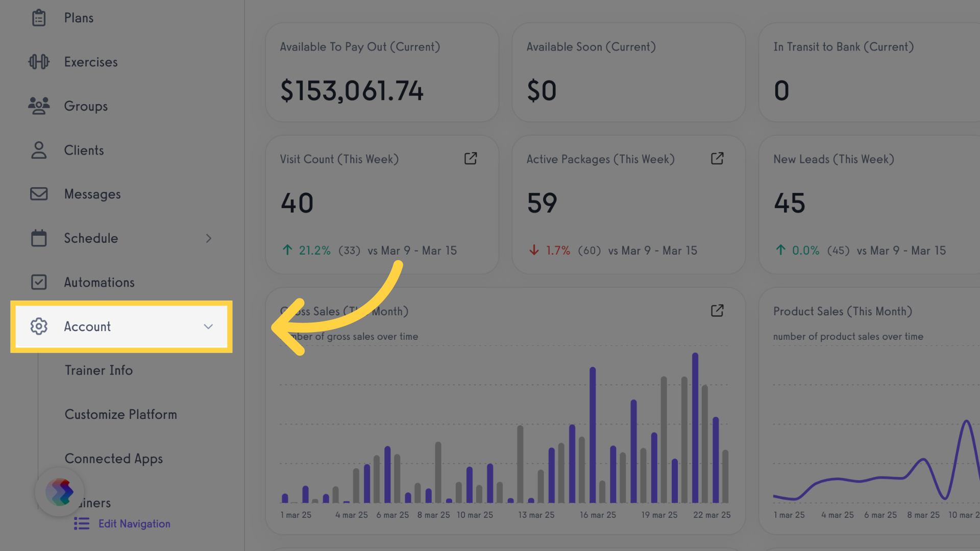Click the 22 mar 25 axis label
The image size is (980, 551).
[x=712, y=515]
